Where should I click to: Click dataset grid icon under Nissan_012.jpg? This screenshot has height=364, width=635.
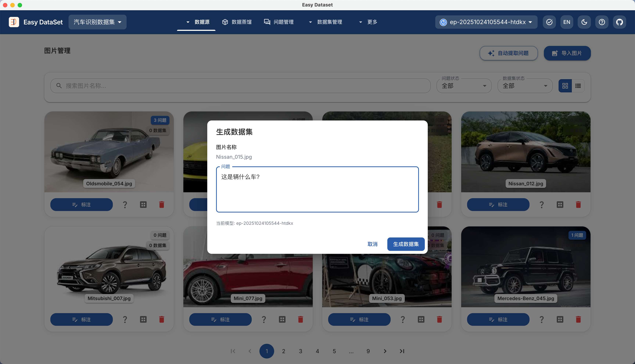[x=560, y=205]
